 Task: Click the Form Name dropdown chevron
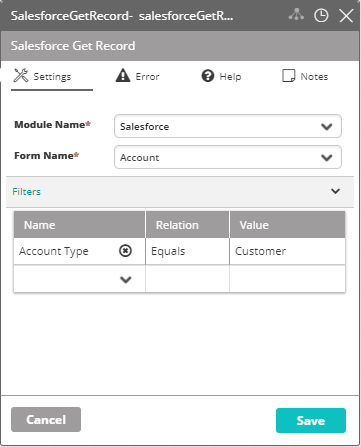tap(326, 158)
